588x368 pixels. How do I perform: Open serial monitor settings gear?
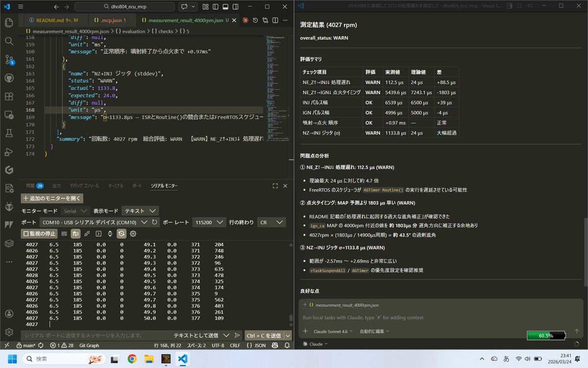click(133, 234)
